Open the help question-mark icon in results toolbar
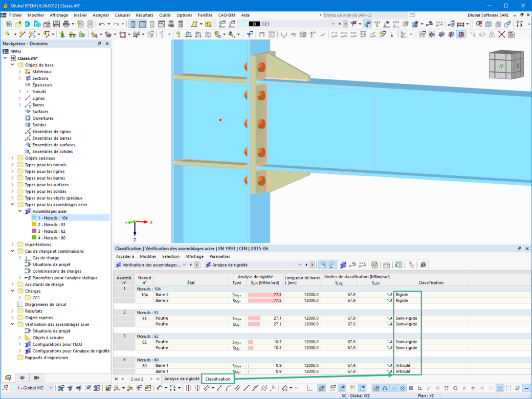 [423, 265]
